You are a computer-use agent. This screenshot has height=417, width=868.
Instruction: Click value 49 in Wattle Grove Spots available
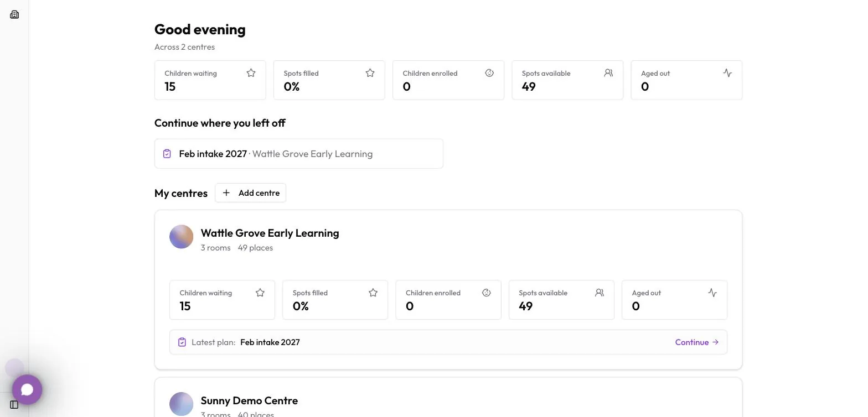click(526, 306)
